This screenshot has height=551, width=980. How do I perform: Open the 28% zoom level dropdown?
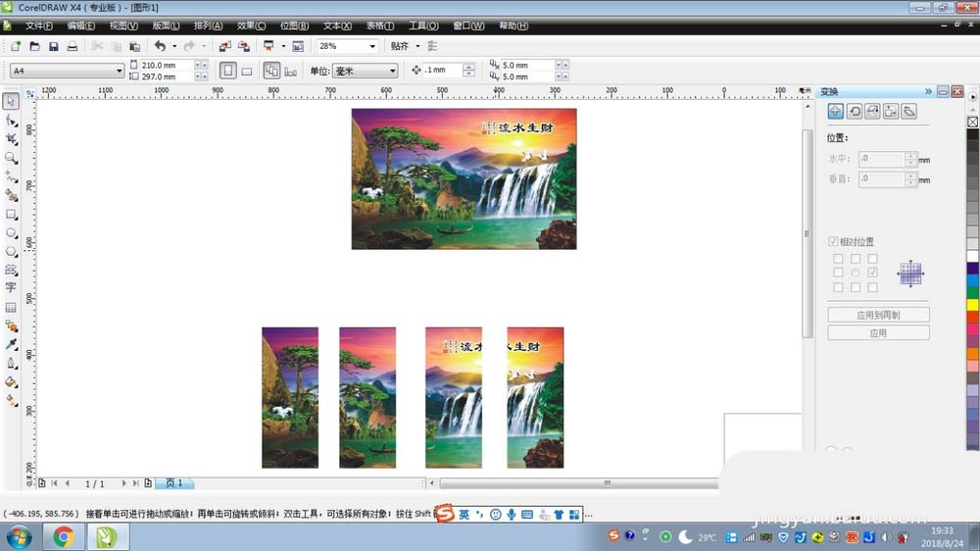point(372,46)
